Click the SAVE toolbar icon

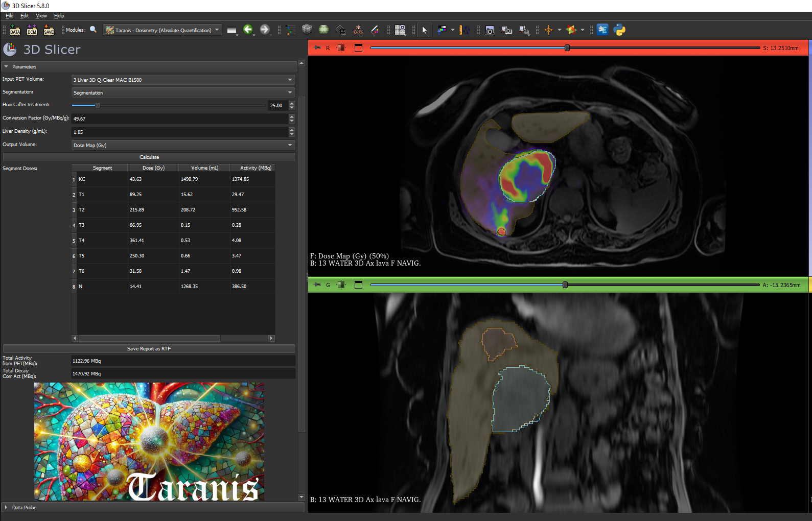pyautogui.click(x=49, y=30)
